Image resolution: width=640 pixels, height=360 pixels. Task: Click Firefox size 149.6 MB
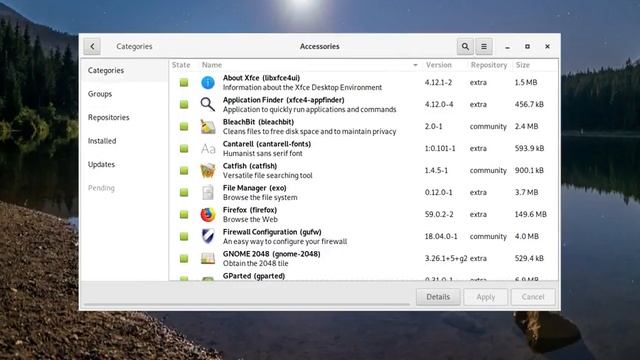(531, 214)
